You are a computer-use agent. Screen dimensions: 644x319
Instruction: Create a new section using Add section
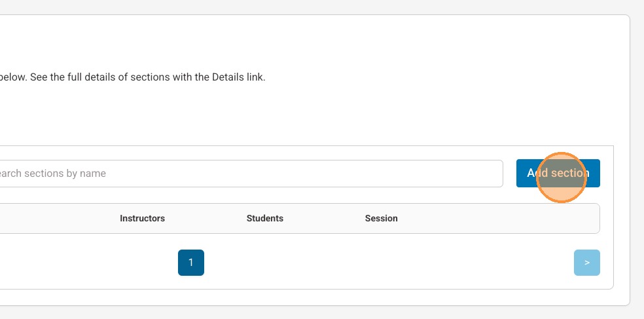tap(558, 174)
